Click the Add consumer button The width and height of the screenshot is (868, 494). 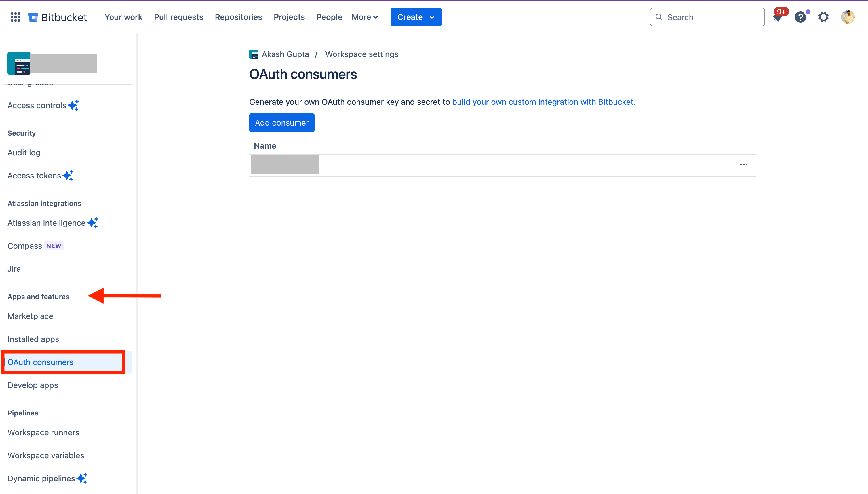281,123
